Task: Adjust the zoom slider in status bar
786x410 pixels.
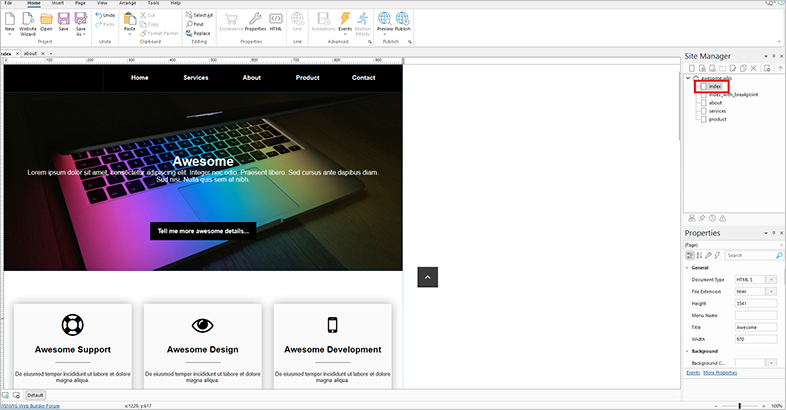Action: pyautogui.click(x=740, y=406)
